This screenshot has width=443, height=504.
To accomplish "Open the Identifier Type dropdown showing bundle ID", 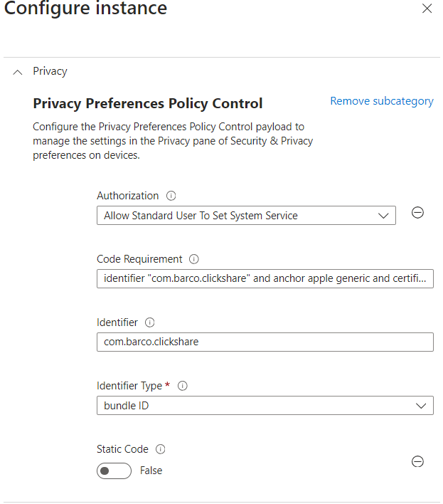I will (265, 406).
